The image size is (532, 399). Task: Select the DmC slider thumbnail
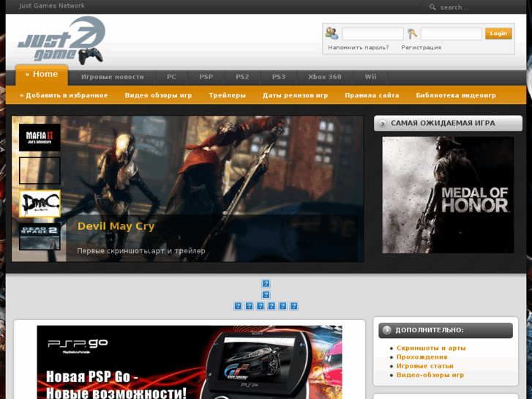pos(40,204)
